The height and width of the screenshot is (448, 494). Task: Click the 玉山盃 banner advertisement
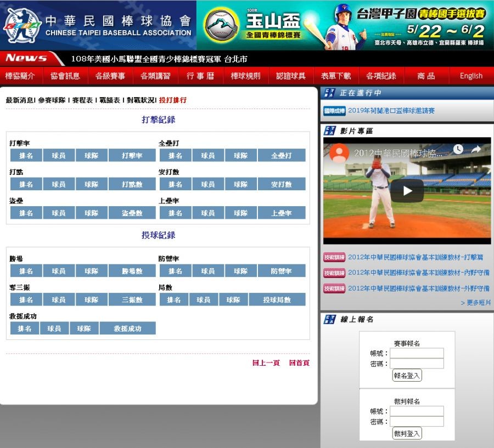point(345,25)
